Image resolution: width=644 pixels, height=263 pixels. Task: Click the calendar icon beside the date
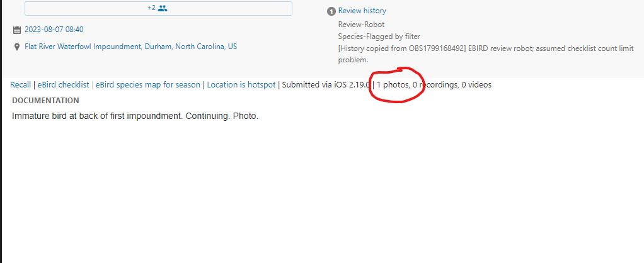tap(17, 30)
